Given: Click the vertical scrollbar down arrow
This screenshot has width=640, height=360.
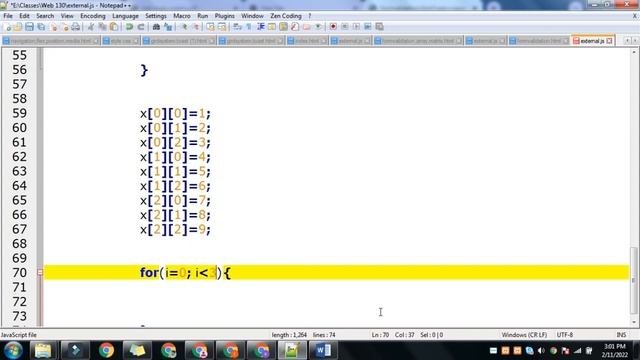Looking at the screenshot, I should [x=634, y=323].
